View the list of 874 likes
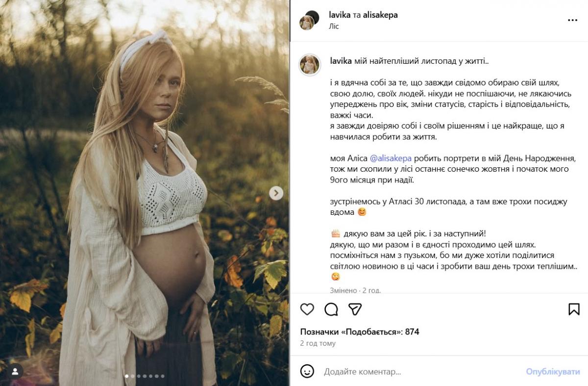 pos(360,332)
